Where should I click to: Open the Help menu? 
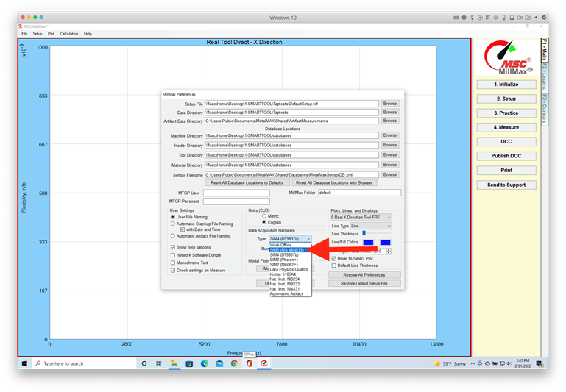point(88,34)
